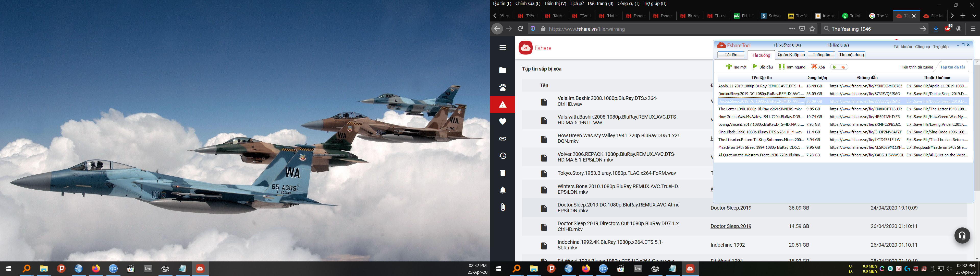The image size is (980, 276).
Task: Switch to Tìm nội dung tab
Action: tap(851, 55)
